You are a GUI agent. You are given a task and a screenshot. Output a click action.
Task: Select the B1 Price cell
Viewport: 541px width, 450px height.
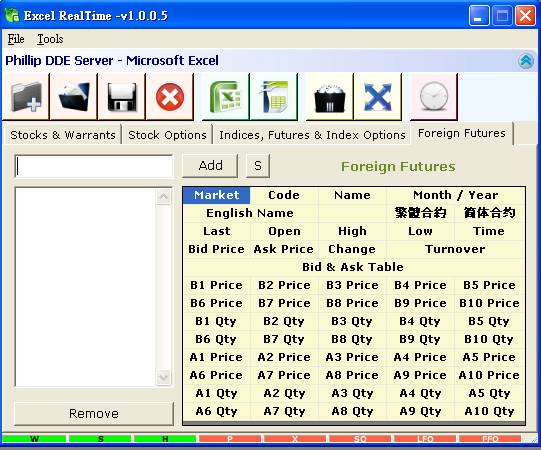(216, 285)
